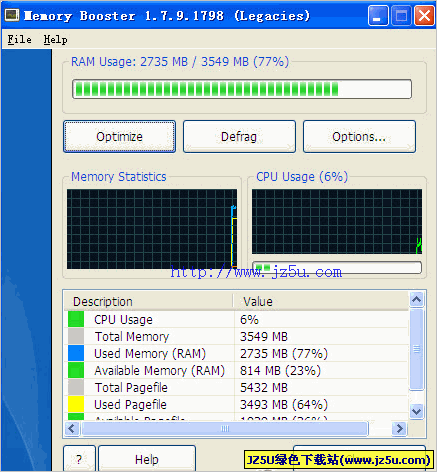
Task: Open the Help menu
Action: coord(55,40)
